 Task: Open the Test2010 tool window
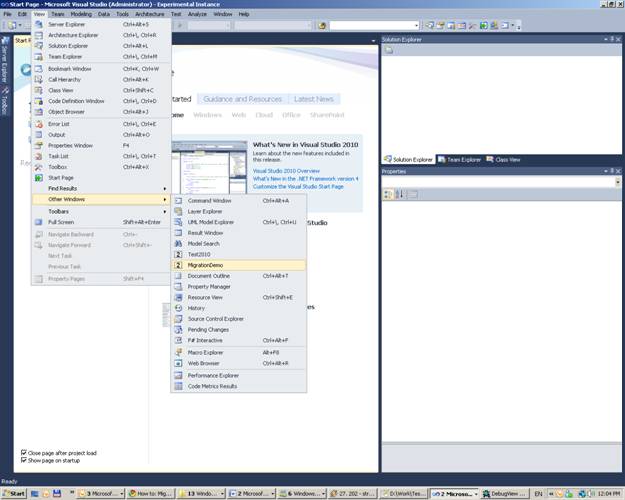click(239, 254)
